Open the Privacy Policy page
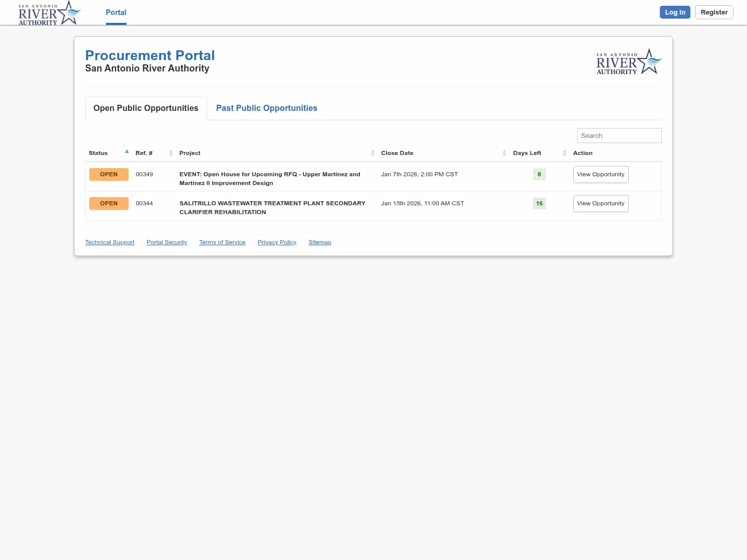The width and height of the screenshot is (747, 560). [276, 242]
